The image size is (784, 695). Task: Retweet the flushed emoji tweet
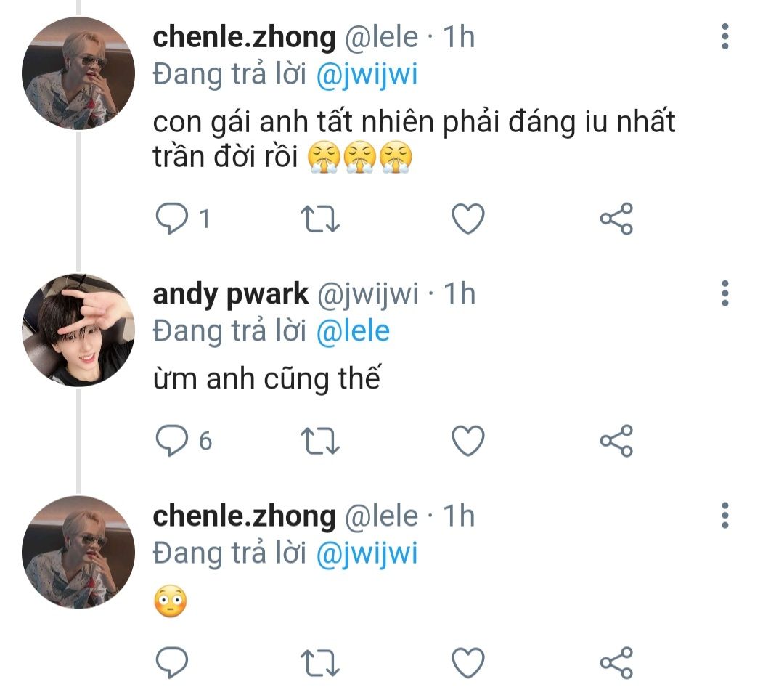[x=320, y=662]
